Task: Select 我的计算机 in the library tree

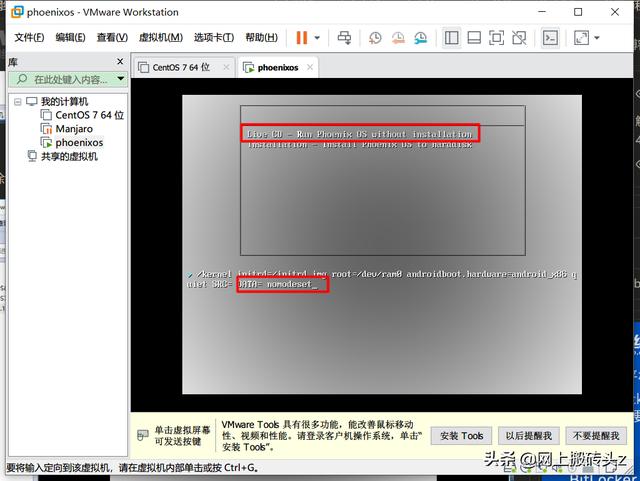Action: coord(64,102)
